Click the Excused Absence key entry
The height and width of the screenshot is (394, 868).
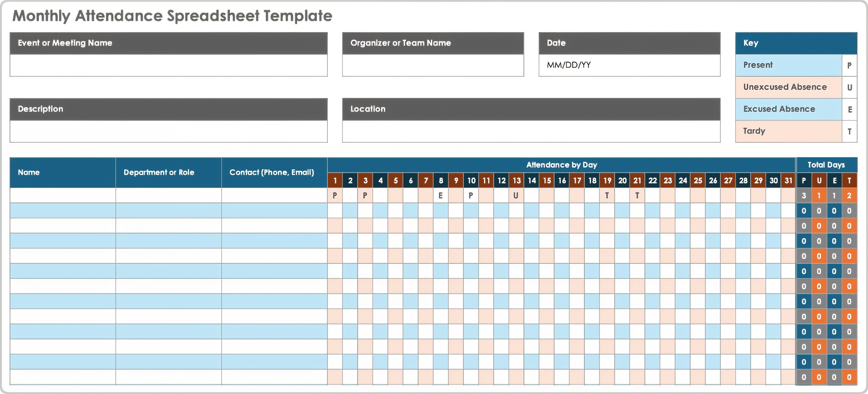[788, 109]
